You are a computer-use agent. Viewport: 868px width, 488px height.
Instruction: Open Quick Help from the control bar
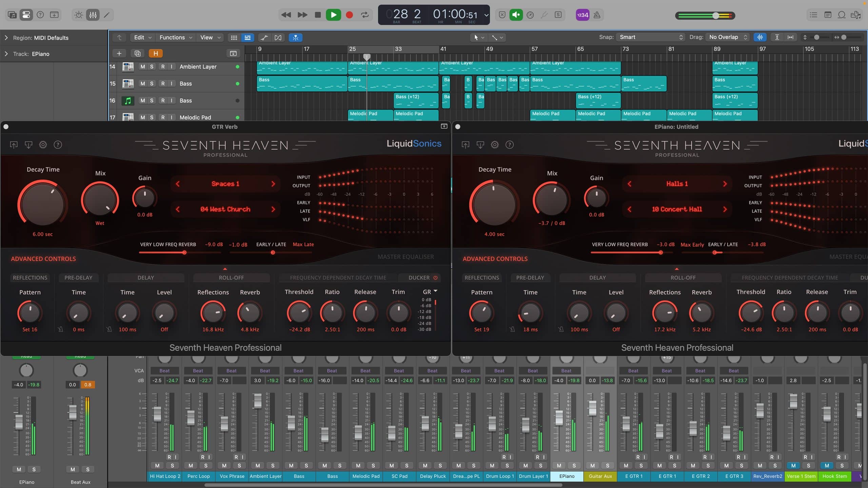click(40, 15)
